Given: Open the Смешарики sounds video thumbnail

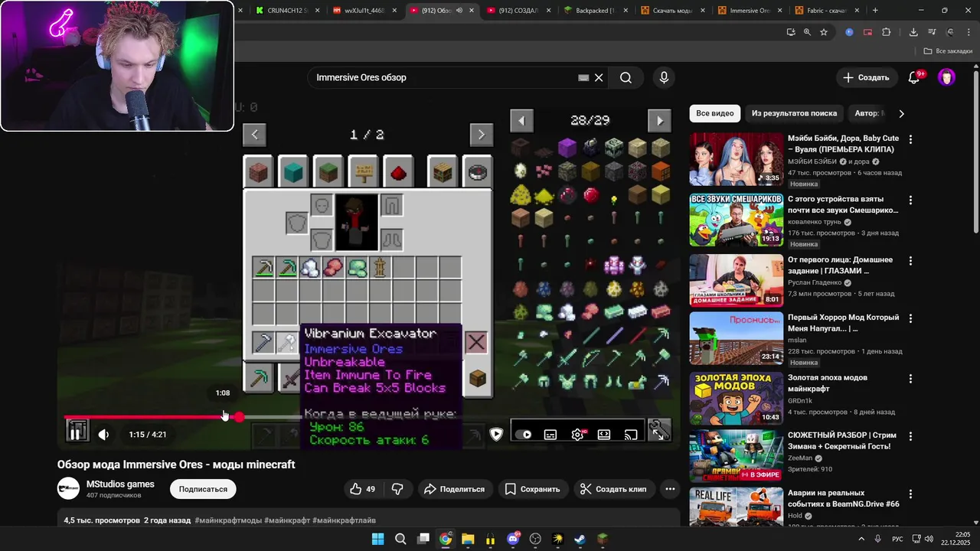Looking at the screenshot, I should [x=736, y=220].
